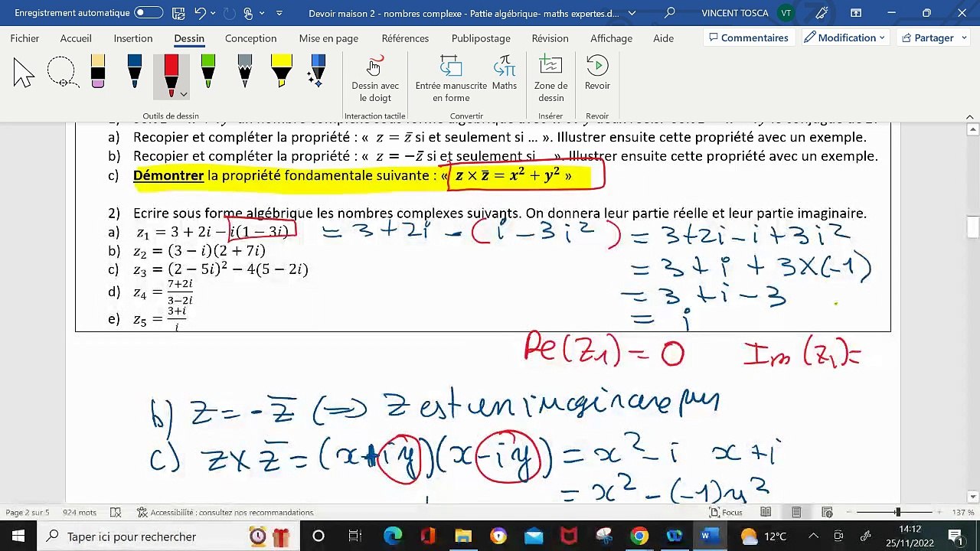The width and height of the screenshot is (980, 551).
Task: Open Google Chrome from the taskbar
Action: pos(639,536)
